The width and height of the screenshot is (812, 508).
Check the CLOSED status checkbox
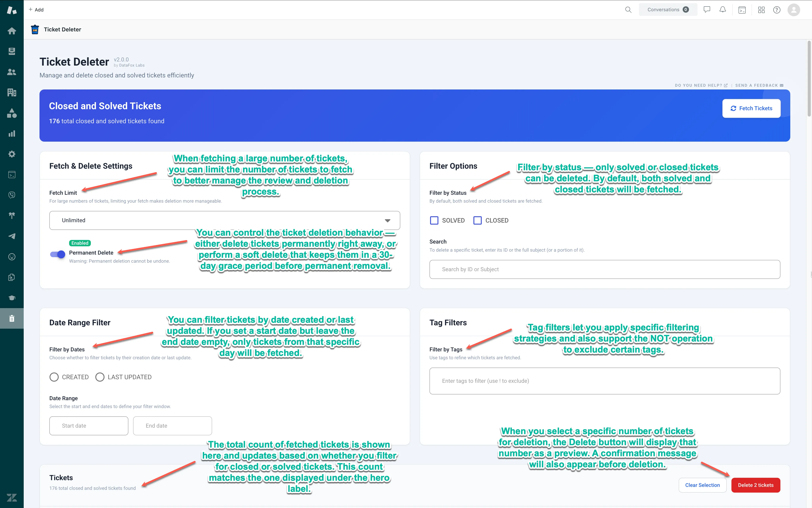[477, 220]
